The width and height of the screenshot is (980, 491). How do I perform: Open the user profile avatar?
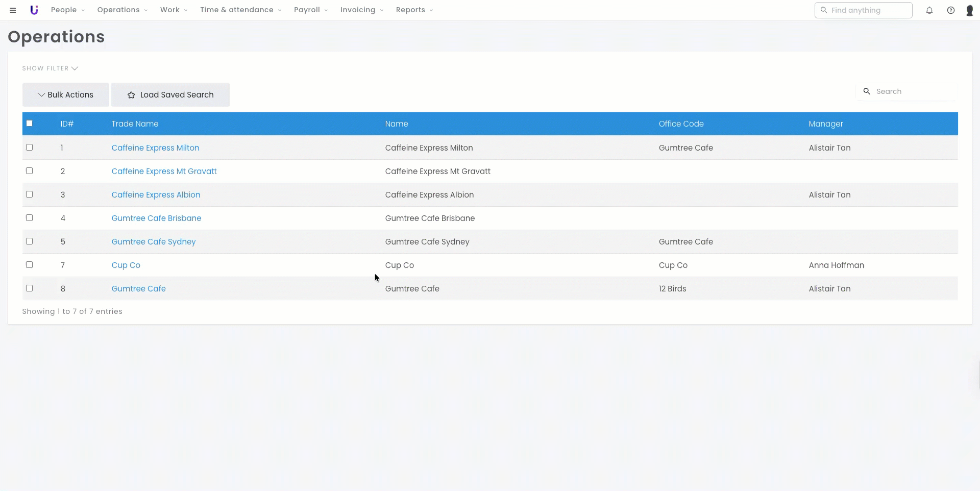pyautogui.click(x=970, y=10)
